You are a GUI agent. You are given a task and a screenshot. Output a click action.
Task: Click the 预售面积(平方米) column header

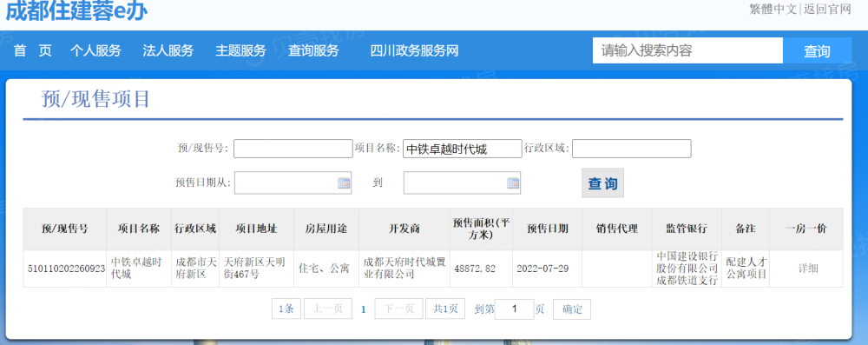[x=482, y=229]
